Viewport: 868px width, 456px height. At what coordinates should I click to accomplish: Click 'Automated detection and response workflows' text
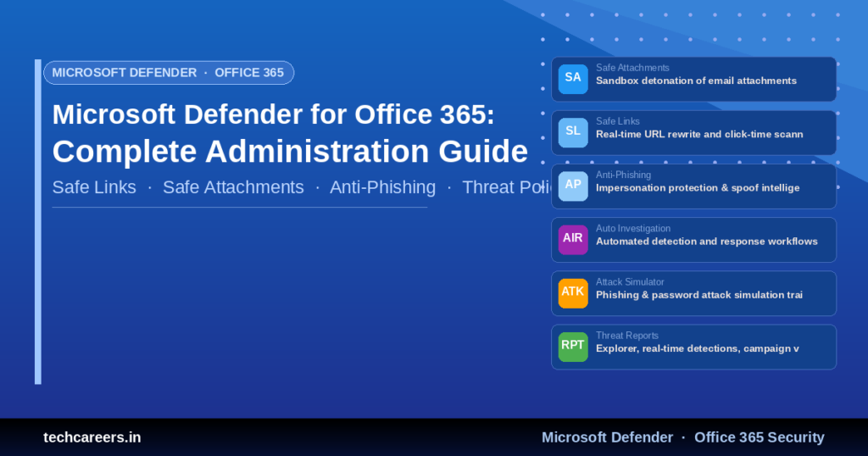click(x=706, y=242)
